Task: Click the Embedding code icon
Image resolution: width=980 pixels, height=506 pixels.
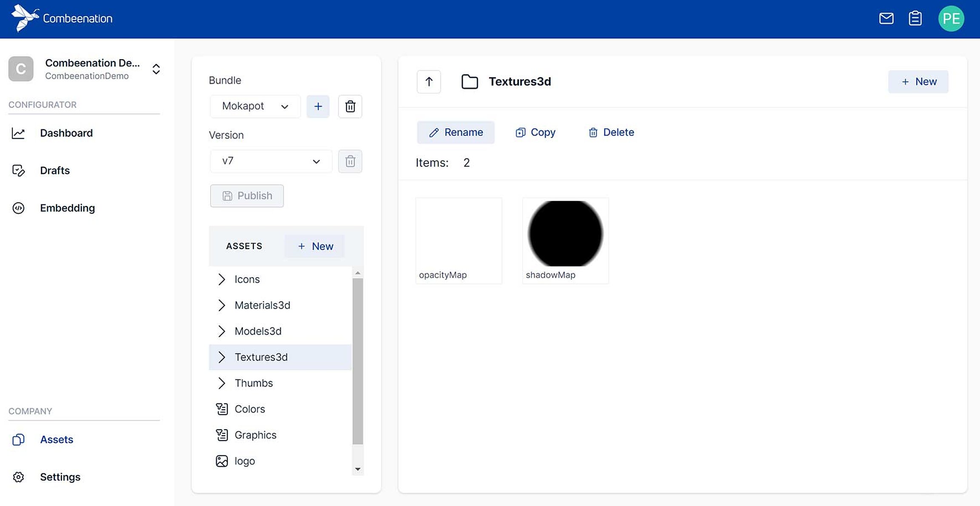Action: [x=18, y=208]
